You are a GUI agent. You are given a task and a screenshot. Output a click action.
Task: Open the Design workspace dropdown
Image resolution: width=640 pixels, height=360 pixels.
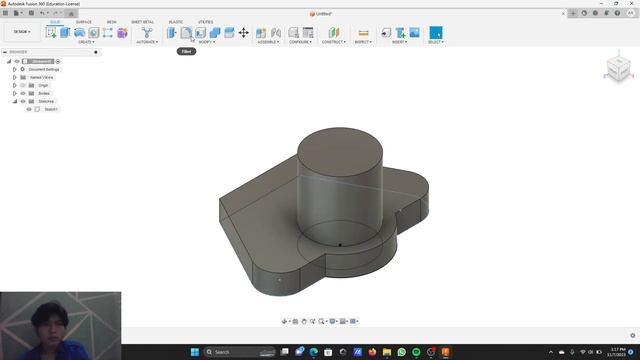point(22,32)
